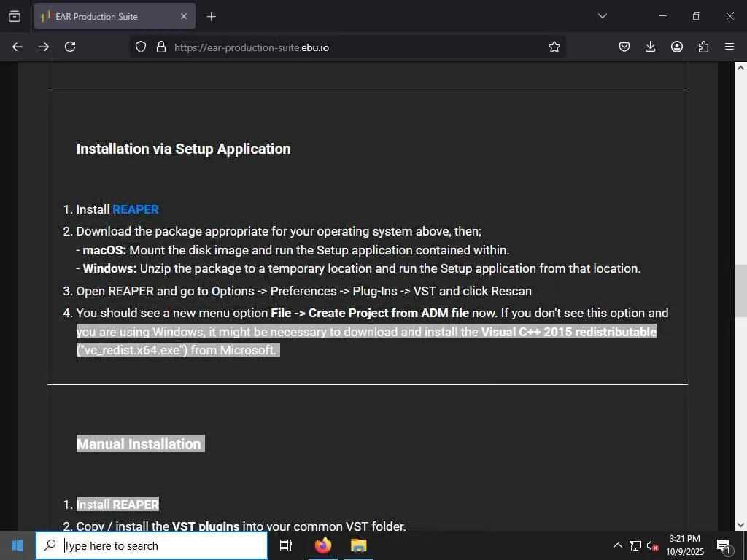Save page to Pocket
This screenshot has width=747, height=560.
(624, 47)
